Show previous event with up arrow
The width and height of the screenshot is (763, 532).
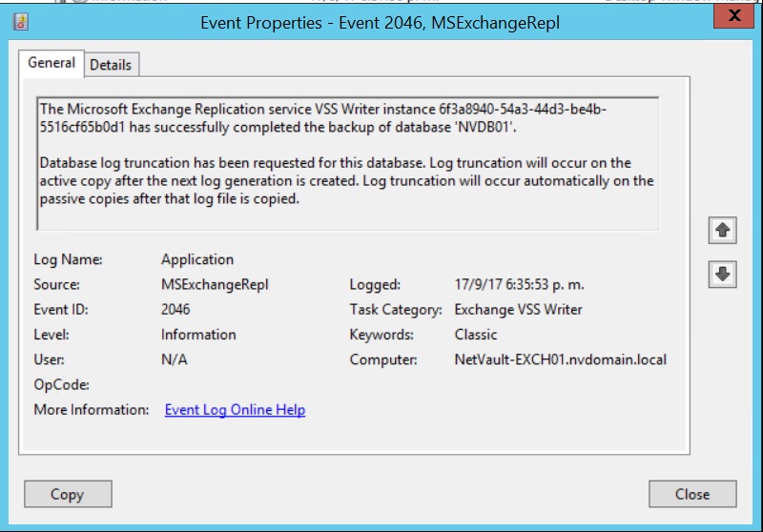click(x=723, y=230)
